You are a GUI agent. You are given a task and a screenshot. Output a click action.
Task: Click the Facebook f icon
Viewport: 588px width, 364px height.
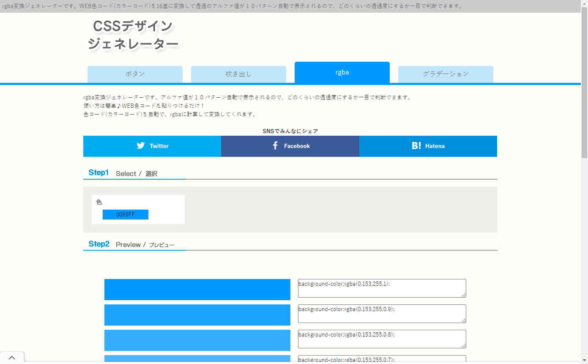click(275, 146)
